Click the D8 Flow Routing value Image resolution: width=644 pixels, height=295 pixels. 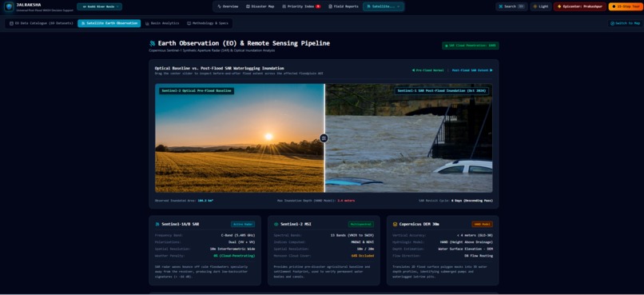[x=479, y=256]
